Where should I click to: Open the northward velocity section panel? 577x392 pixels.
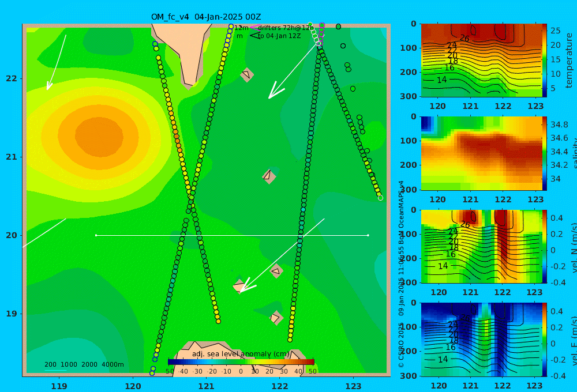482,246
